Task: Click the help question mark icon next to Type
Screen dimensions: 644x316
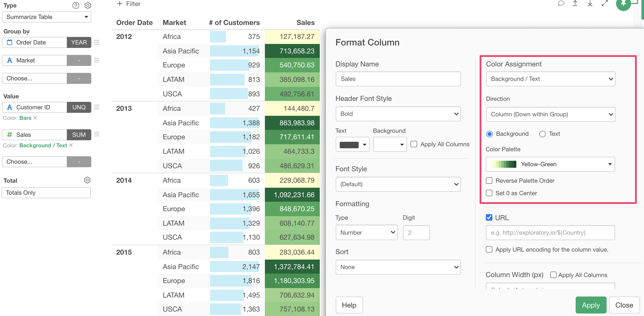Action: click(76, 5)
